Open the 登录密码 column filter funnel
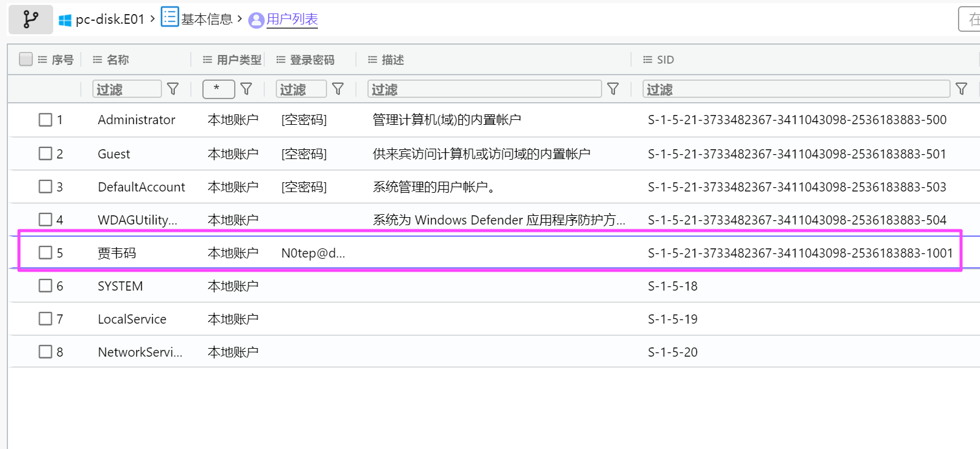The width and height of the screenshot is (980, 449). (338, 89)
